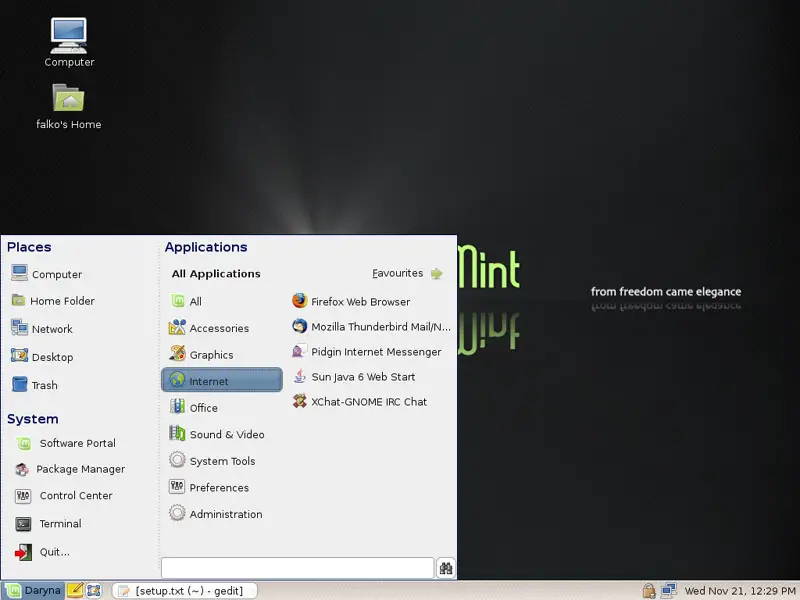Click the Sound & Video film icon
The width and height of the screenshot is (800, 600).
(177, 433)
